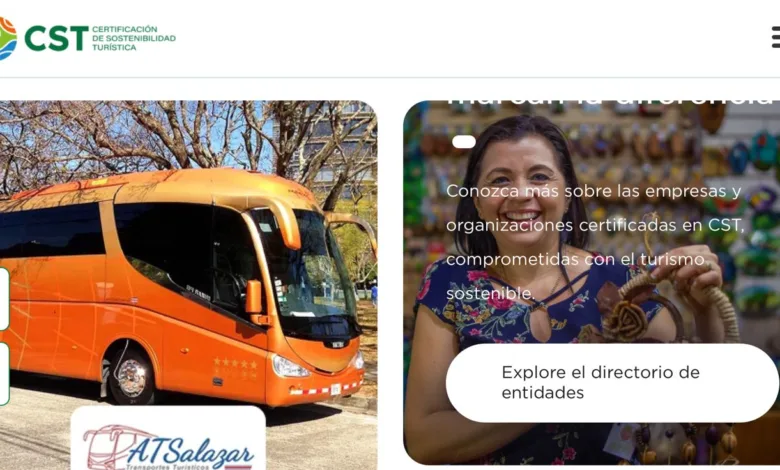780x470 pixels.
Task: Click the word sostenible in the card text
Action: pos(490,293)
